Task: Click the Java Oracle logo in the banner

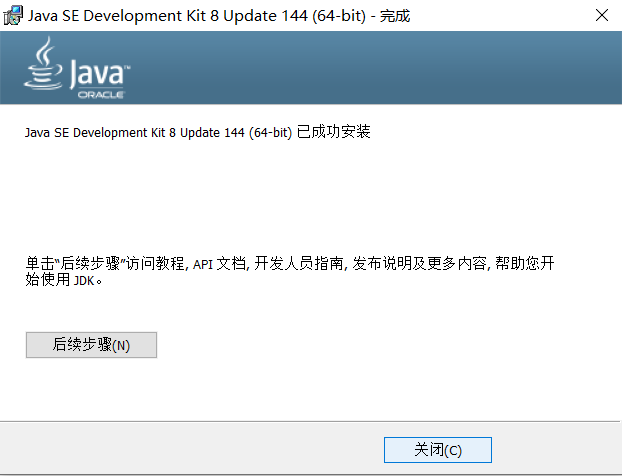Action: click(77, 68)
